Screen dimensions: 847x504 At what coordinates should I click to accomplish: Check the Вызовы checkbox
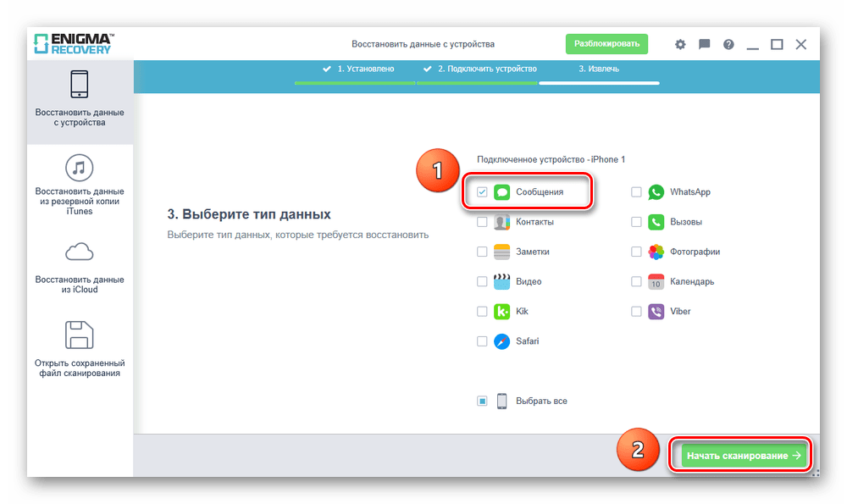(x=636, y=222)
